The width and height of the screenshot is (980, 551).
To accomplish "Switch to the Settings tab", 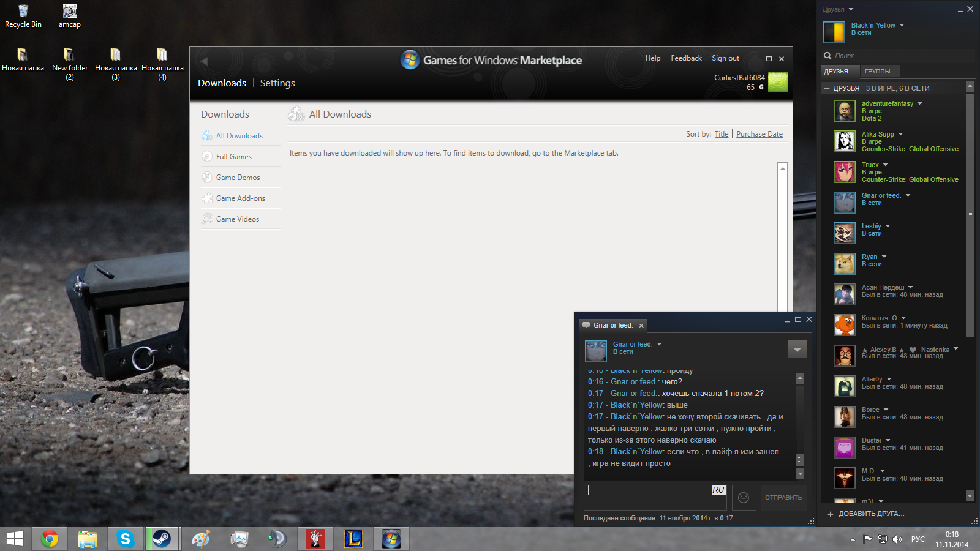I will point(277,83).
